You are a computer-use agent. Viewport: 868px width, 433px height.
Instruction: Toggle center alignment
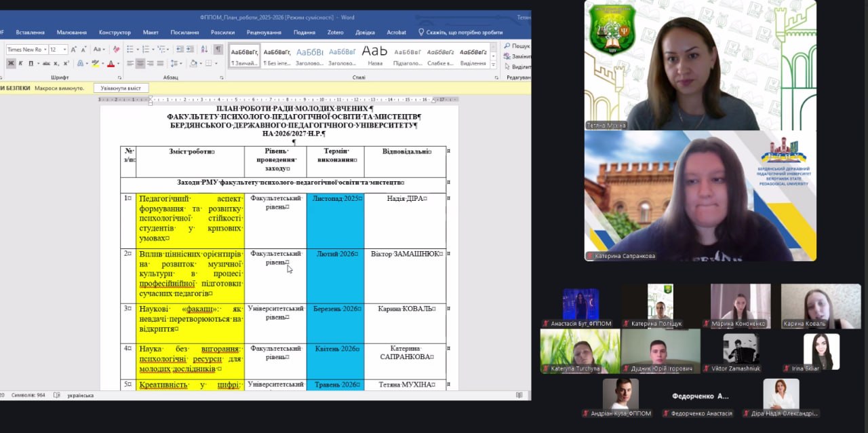coord(140,63)
